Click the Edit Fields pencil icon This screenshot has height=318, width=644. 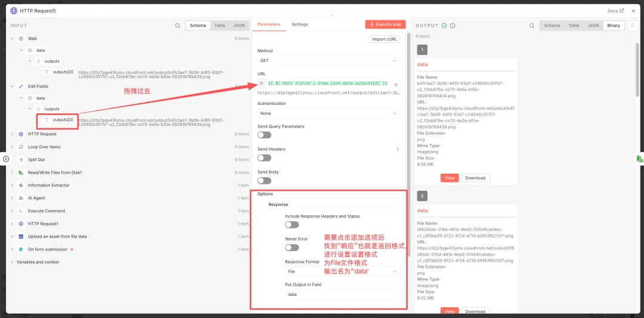tap(21, 87)
